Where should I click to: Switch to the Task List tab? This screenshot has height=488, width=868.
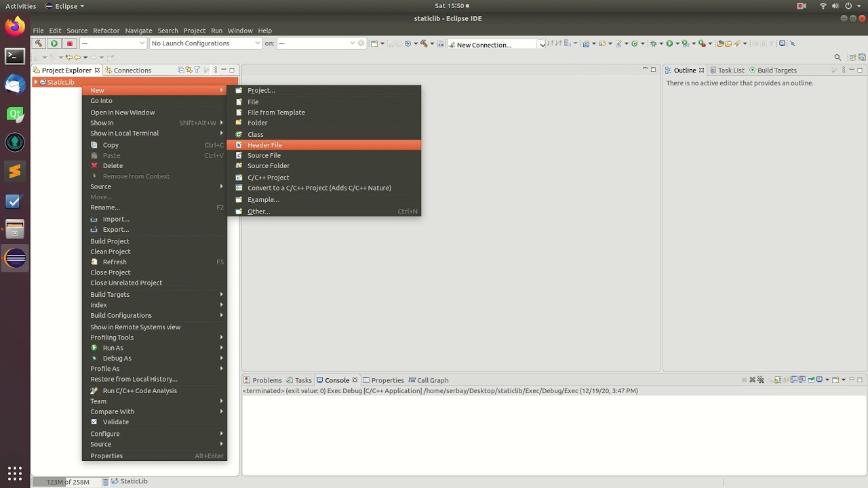click(x=726, y=70)
